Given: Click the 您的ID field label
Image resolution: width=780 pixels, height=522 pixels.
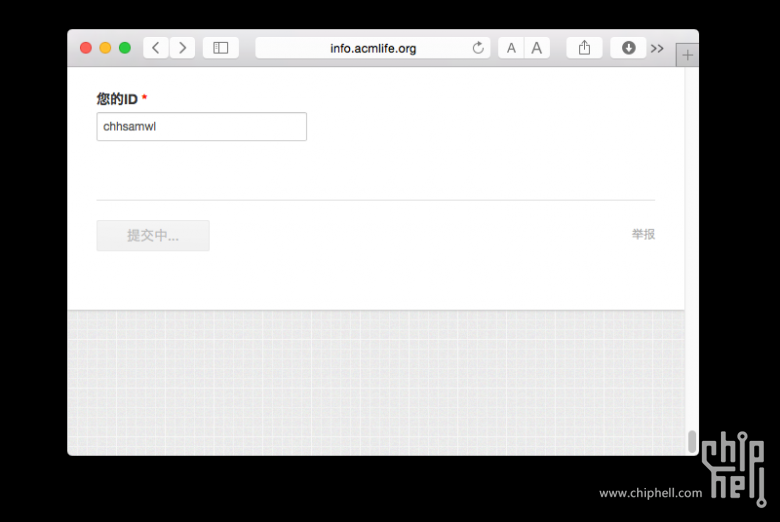Looking at the screenshot, I should pyautogui.click(x=117, y=99).
